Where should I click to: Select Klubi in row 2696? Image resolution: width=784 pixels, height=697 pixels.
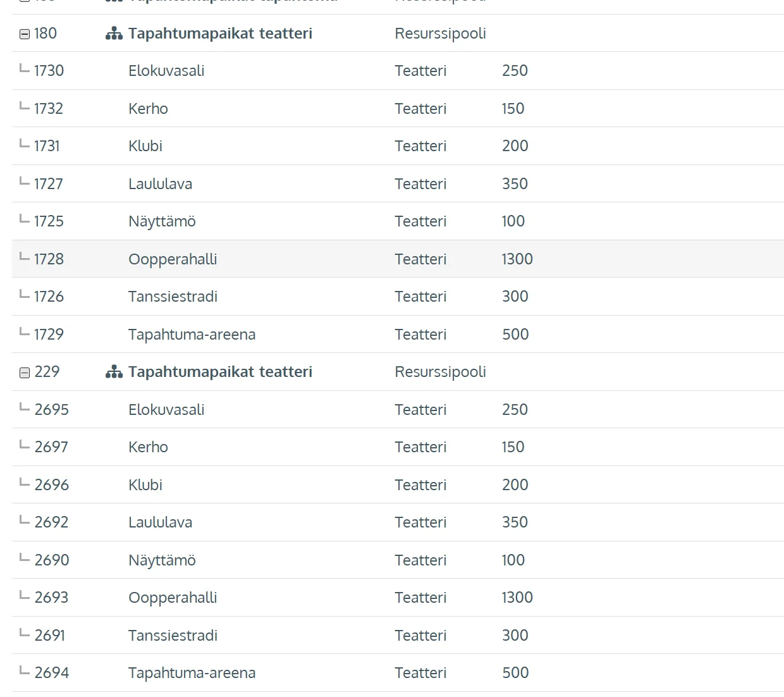click(145, 485)
